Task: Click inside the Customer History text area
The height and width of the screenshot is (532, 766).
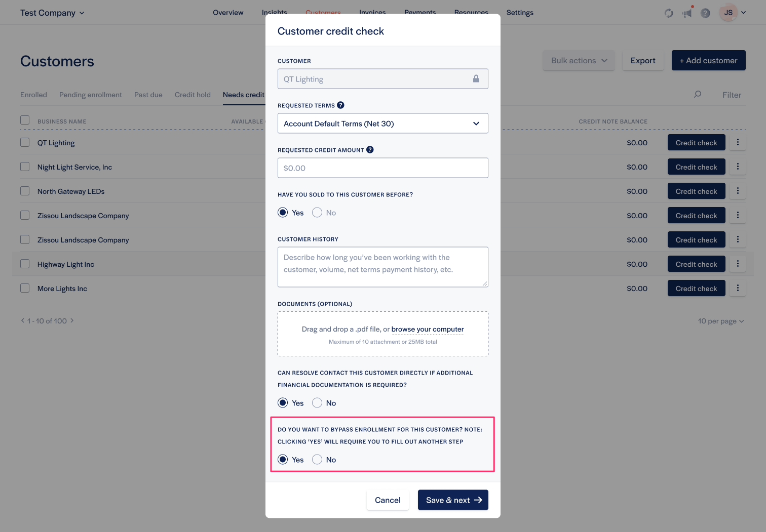Action: [x=382, y=267]
